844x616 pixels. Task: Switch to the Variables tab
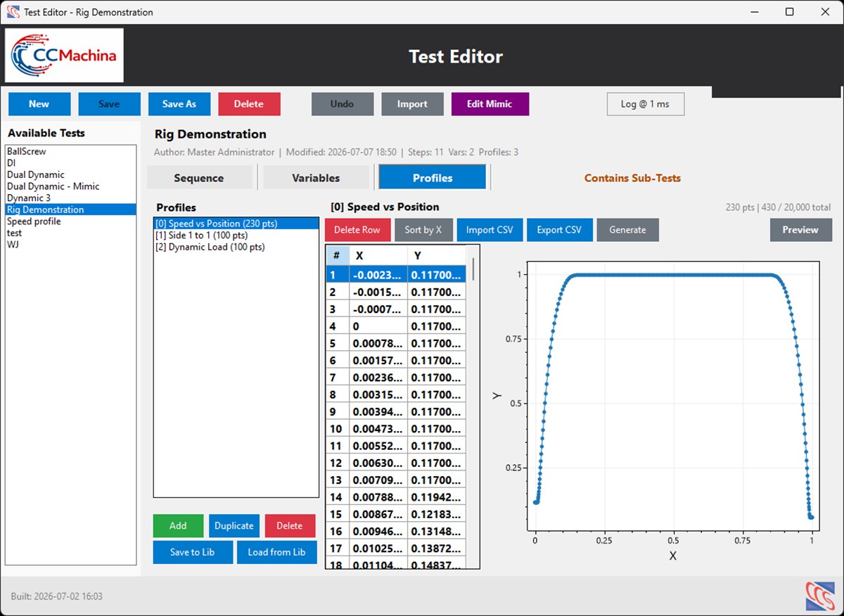click(316, 178)
